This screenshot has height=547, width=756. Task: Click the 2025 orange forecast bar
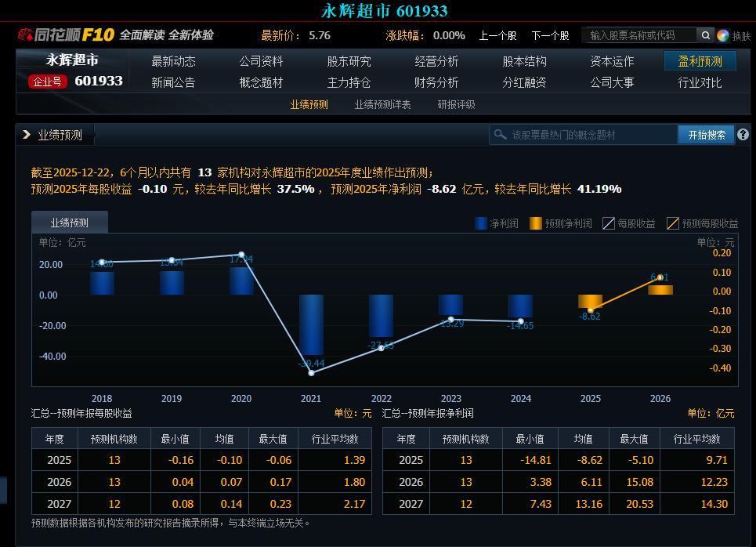coord(590,302)
